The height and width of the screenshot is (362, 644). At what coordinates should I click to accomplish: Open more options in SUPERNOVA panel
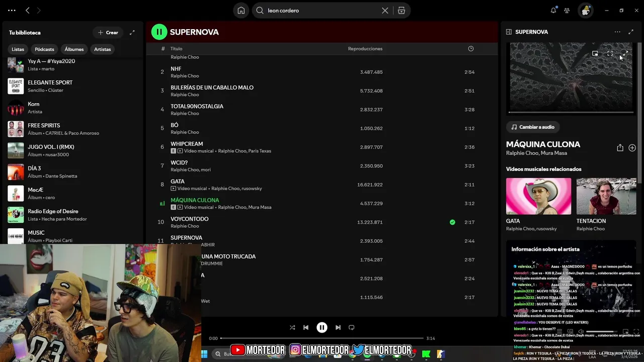click(617, 32)
